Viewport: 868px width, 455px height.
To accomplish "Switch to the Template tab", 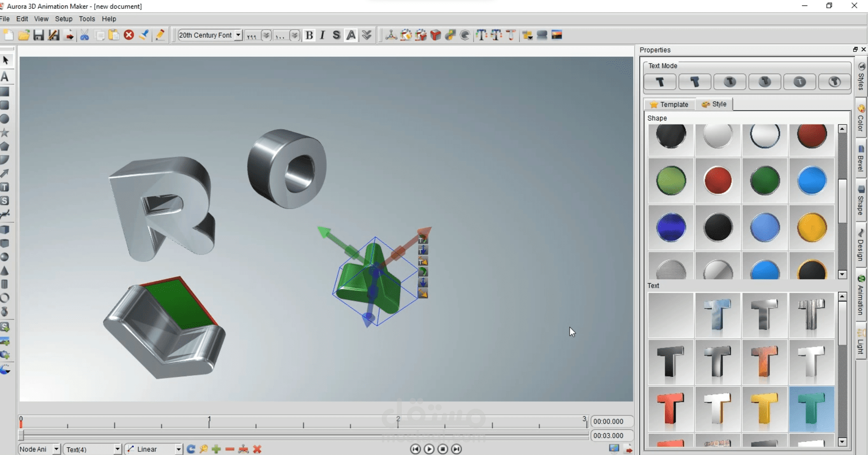I will point(669,105).
